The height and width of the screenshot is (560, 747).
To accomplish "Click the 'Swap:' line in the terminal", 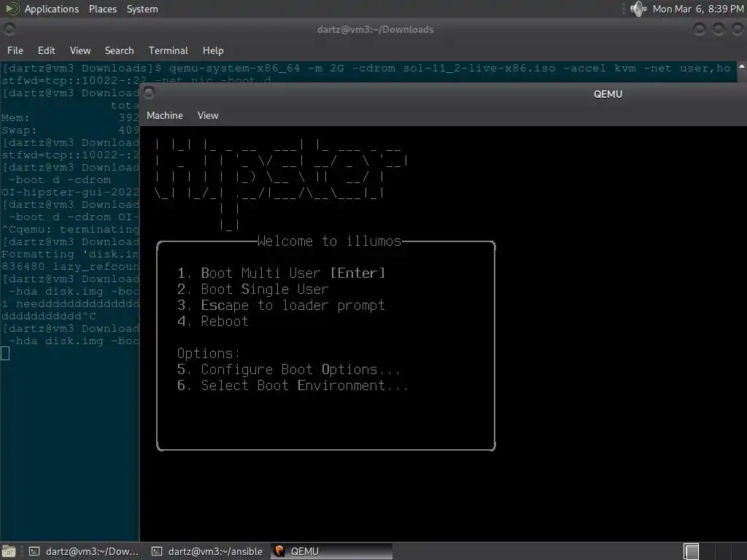I will click(x=70, y=130).
